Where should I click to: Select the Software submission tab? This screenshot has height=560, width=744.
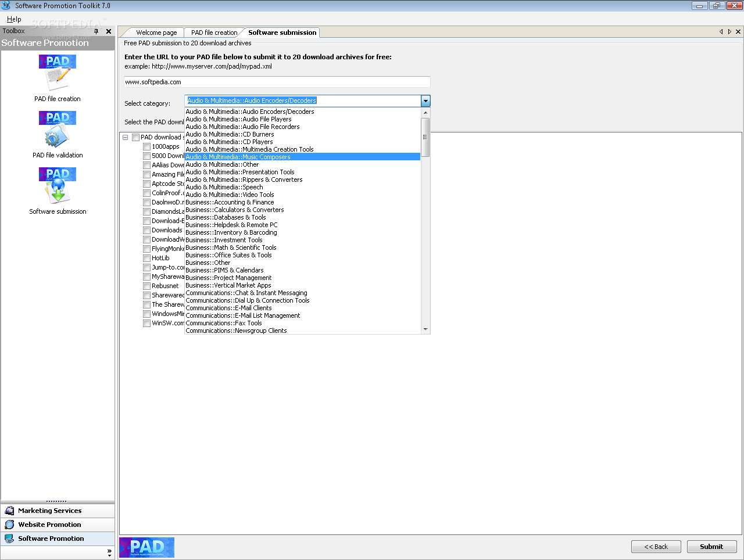tap(282, 33)
